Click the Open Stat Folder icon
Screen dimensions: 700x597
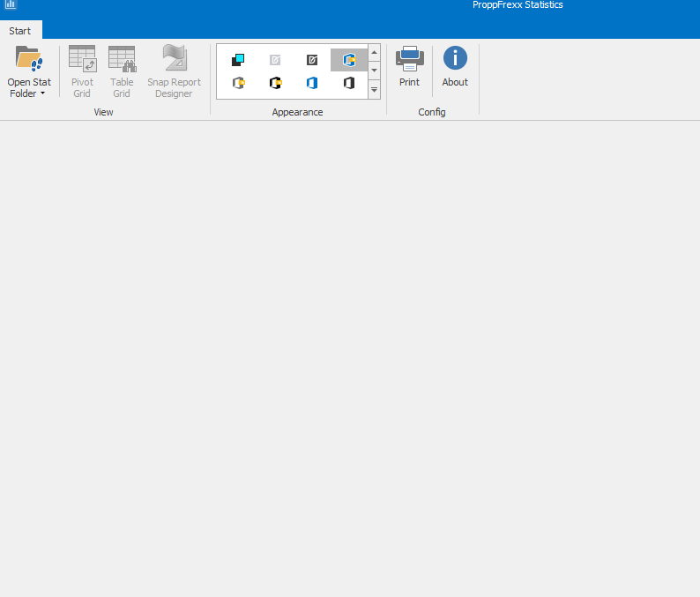coord(29,59)
